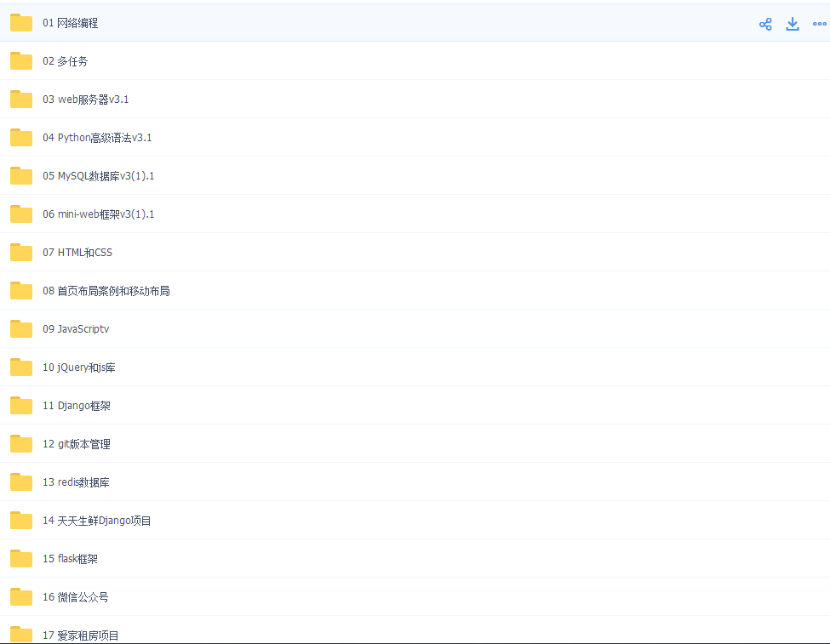Screen dimensions: 830x644
Task: Open folder name 15 flask框架
Action: 71,559
